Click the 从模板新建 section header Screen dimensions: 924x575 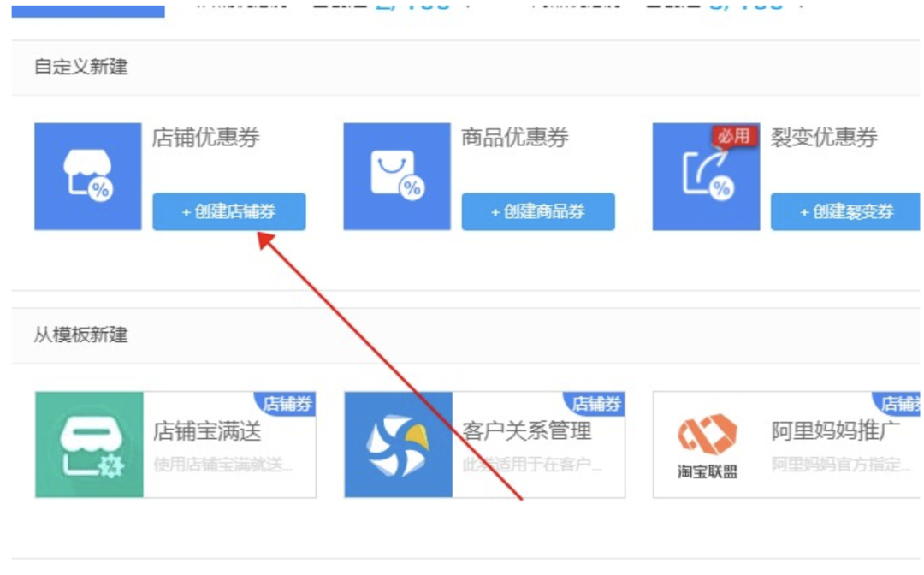(80, 335)
